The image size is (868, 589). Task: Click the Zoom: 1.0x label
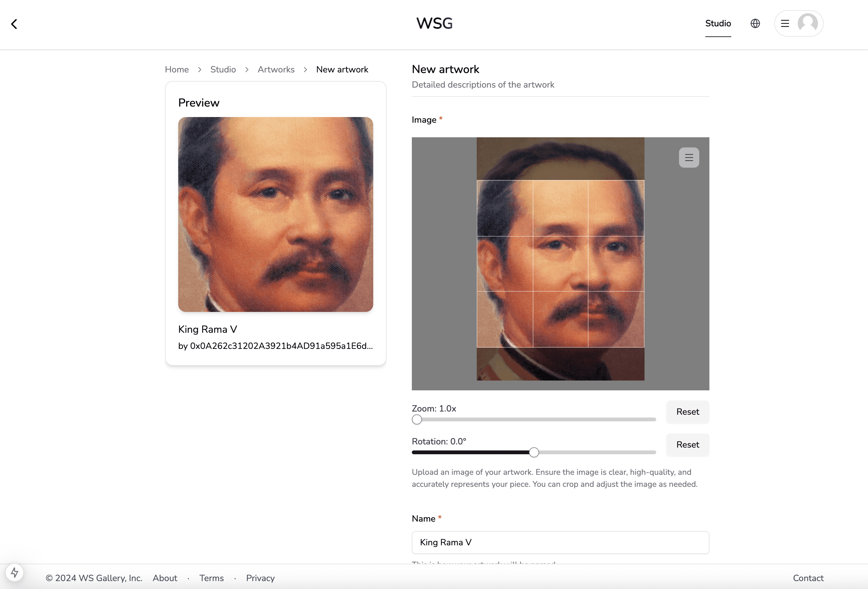point(434,408)
